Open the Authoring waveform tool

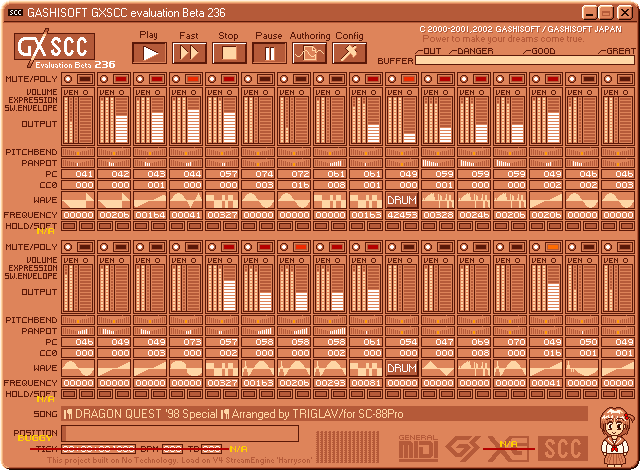tap(309, 53)
